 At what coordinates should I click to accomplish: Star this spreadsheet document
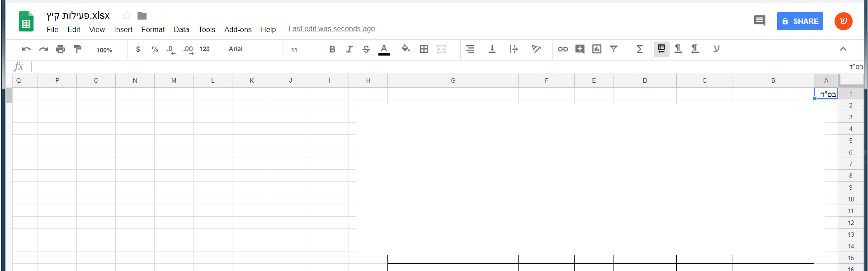tap(127, 16)
